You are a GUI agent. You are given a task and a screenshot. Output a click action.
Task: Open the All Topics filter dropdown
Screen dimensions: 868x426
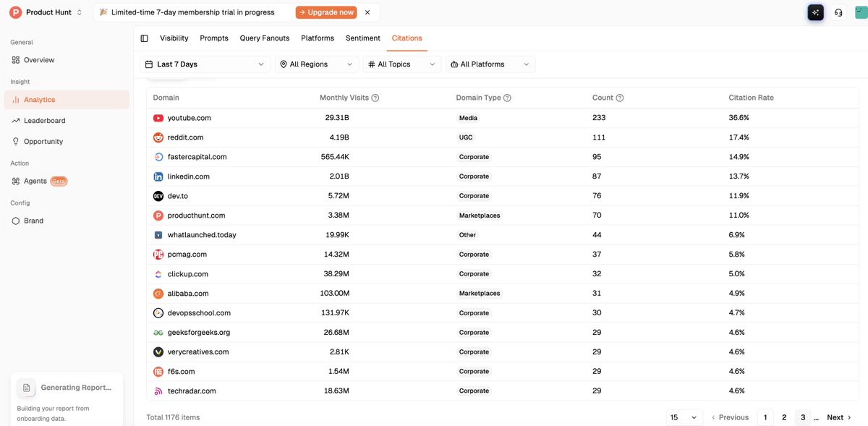(402, 64)
